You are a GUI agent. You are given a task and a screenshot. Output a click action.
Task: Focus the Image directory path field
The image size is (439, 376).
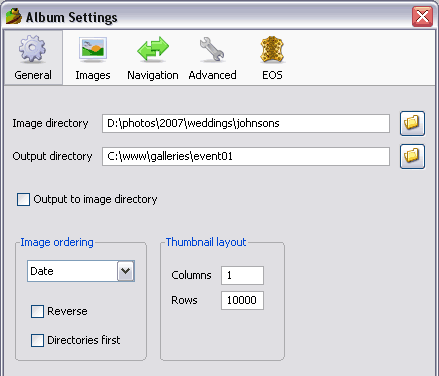click(246, 123)
